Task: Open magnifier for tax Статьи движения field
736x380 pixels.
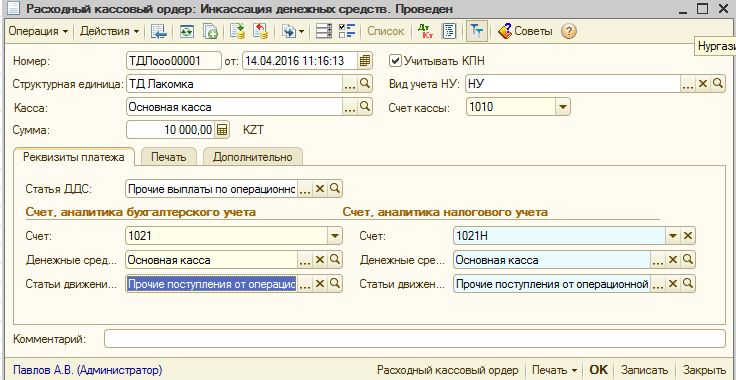Action: coord(688,284)
